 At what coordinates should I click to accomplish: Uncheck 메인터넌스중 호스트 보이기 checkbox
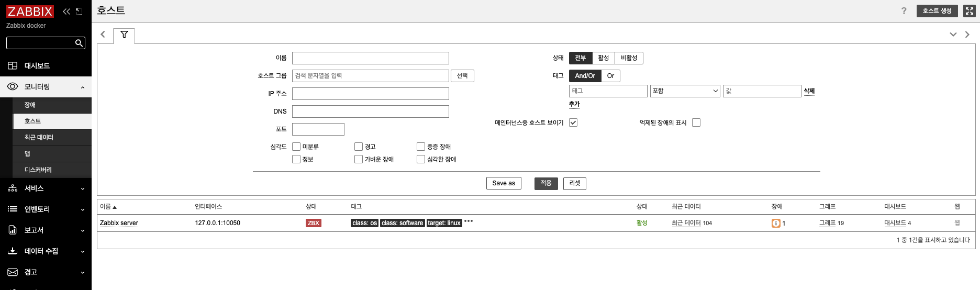(x=573, y=122)
